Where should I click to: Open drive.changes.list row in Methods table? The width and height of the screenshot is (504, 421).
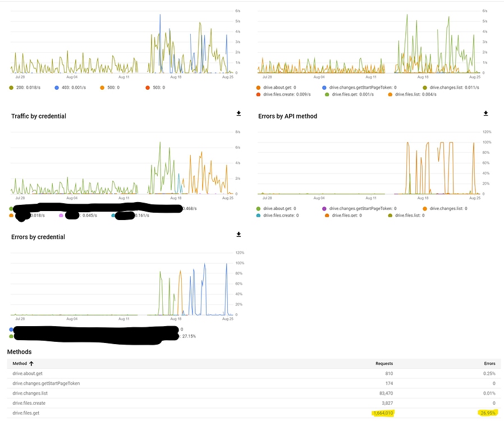(254, 393)
